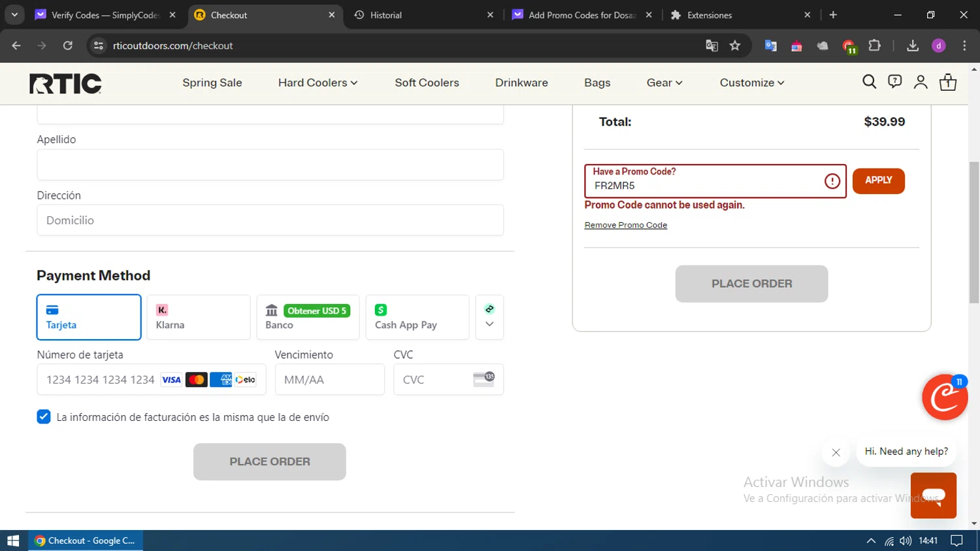Image resolution: width=980 pixels, height=551 pixels.
Task: Open the taskbar clock showing 14:41
Action: [928, 541]
